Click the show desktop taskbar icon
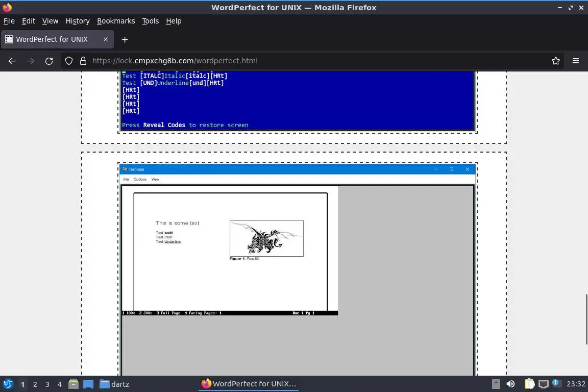 tap(88, 384)
